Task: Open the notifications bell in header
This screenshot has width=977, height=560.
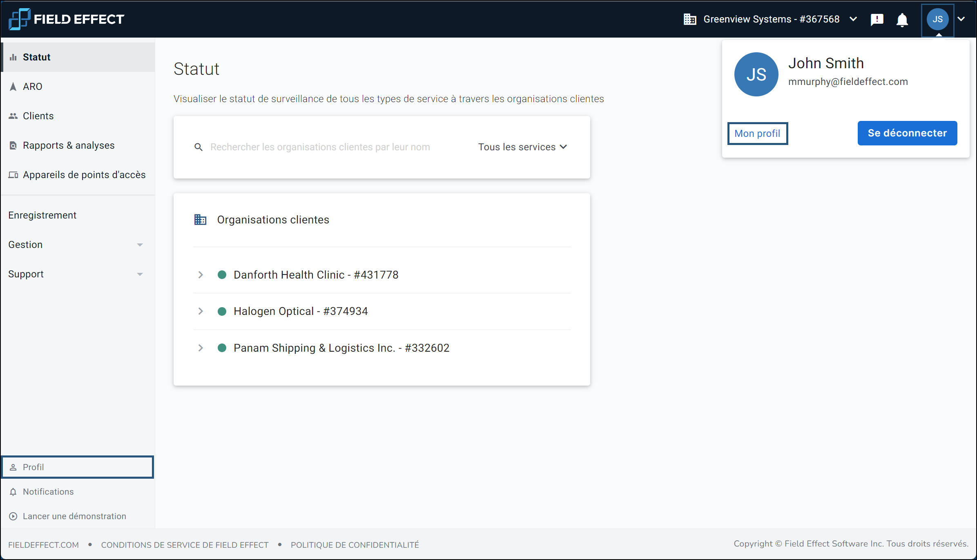Action: pyautogui.click(x=902, y=20)
